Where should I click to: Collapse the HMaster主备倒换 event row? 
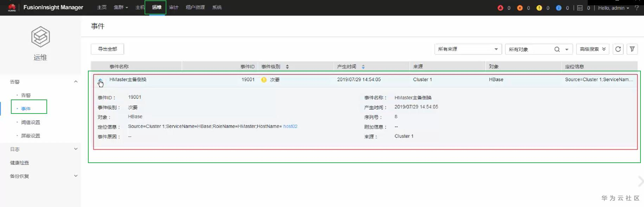100,80
